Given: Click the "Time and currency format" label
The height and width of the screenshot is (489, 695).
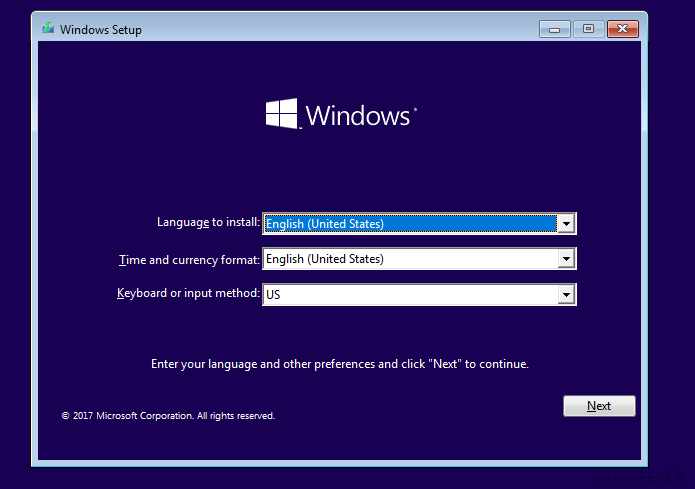Looking at the screenshot, I should pyautogui.click(x=189, y=260).
